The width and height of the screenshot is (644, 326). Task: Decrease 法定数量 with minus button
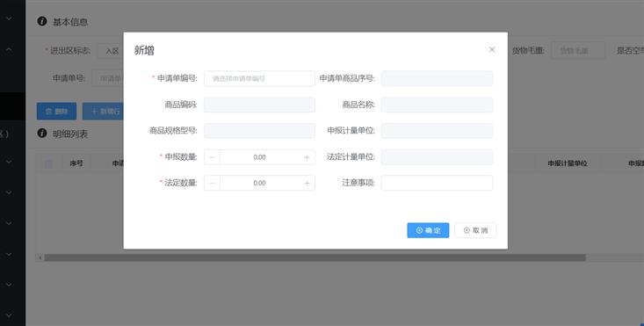coord(212,183)
